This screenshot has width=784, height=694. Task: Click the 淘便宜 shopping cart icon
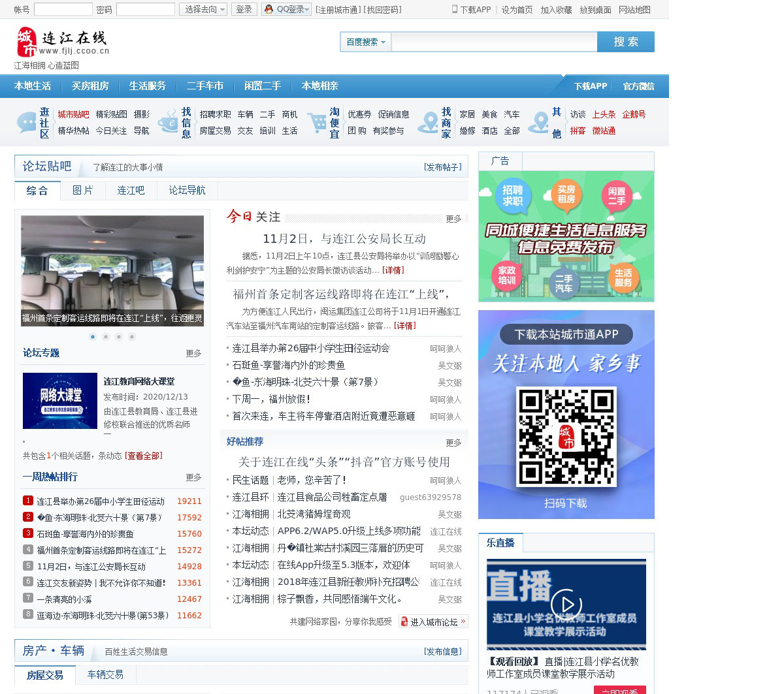317,122
